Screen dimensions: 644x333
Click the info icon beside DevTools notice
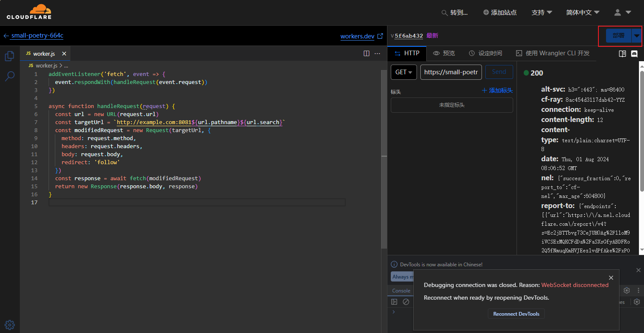click(x=394, y=264)
